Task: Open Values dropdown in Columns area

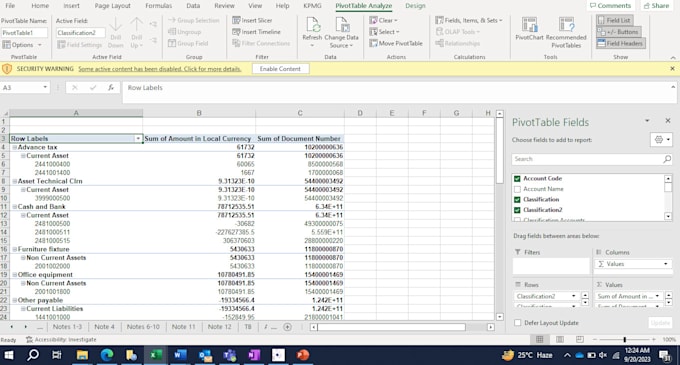Action: pyautogui.click(x=666, y=264)
